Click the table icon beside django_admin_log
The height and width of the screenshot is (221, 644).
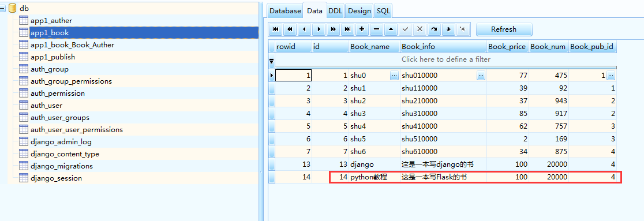coord(24,142)
